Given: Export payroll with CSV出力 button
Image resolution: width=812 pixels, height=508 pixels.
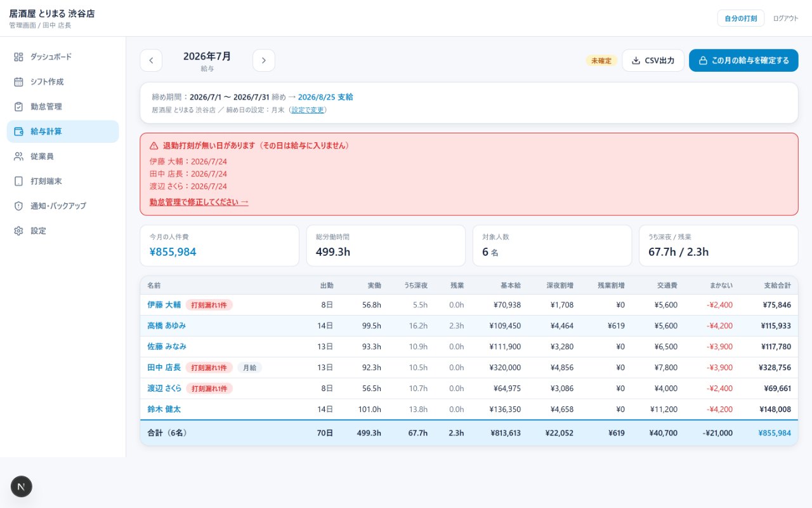Looking at the screenshot, I should 653,60.
